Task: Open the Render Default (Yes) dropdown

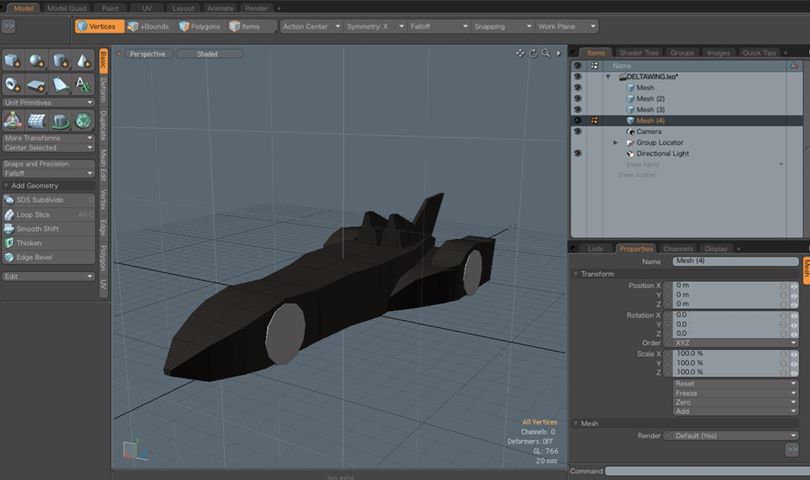Action: [x=731, y=436]
